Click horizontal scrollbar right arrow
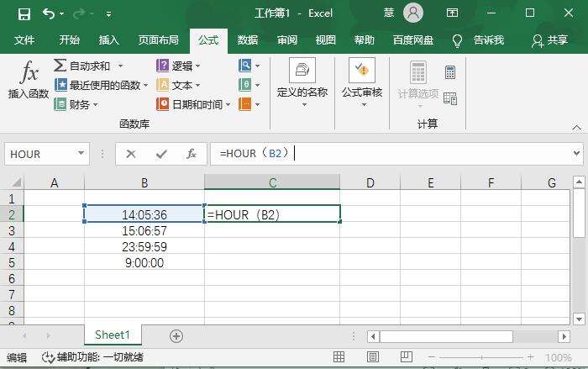588x369 pixels. [564, 336]
